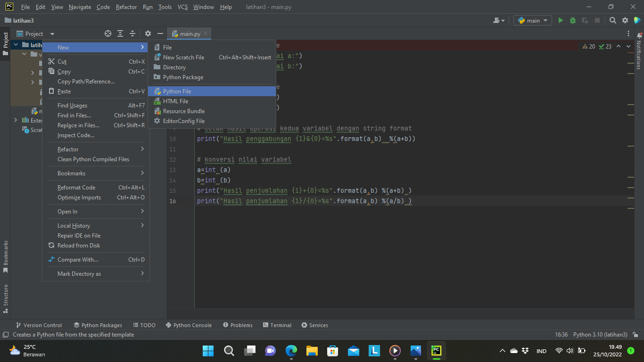Image resolution: width=644 pixels, height=362 pixels.
Task: Collapse all in Project panel
Action: pos(132,33)
